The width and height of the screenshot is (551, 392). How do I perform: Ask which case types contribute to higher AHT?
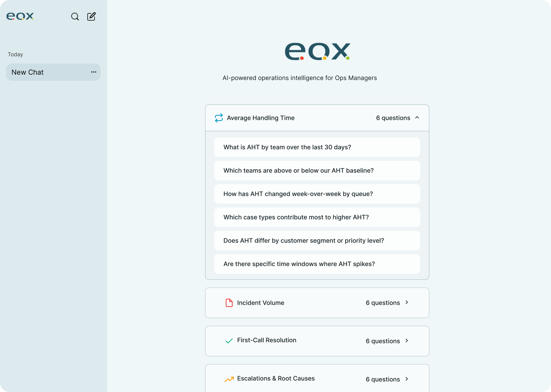point(317,217)
